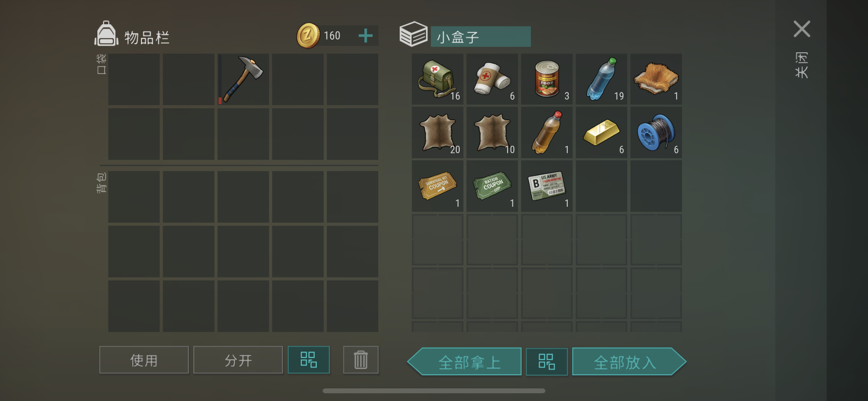Select the blue wire spool
Screen dimensions: 868x401
tap(656, 133)
